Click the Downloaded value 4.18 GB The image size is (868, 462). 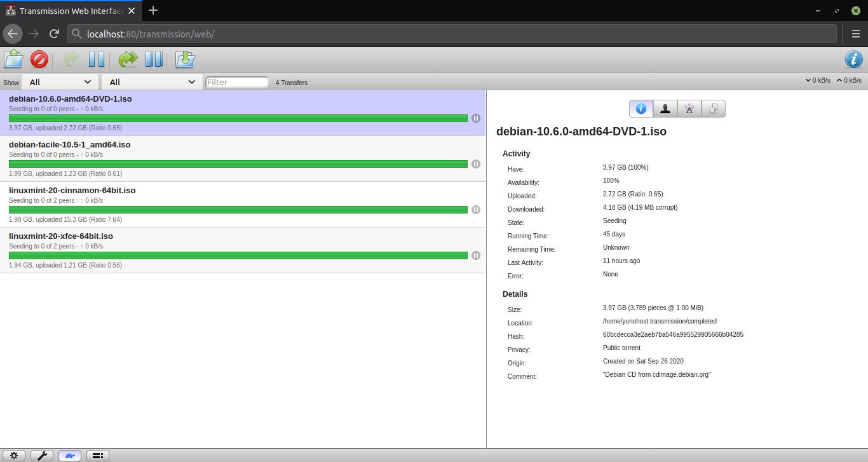(640, 208)
